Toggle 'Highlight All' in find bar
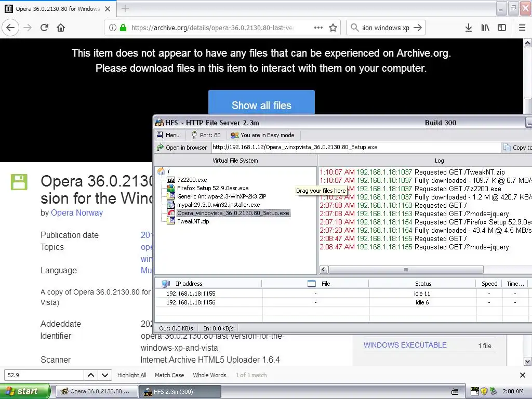 coord(131,375)
